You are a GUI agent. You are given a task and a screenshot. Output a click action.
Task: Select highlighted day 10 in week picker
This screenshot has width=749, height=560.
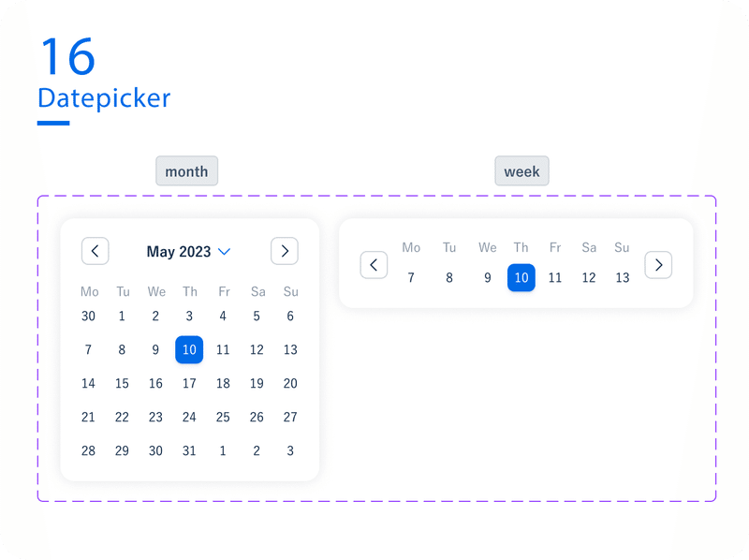(521, 277)
